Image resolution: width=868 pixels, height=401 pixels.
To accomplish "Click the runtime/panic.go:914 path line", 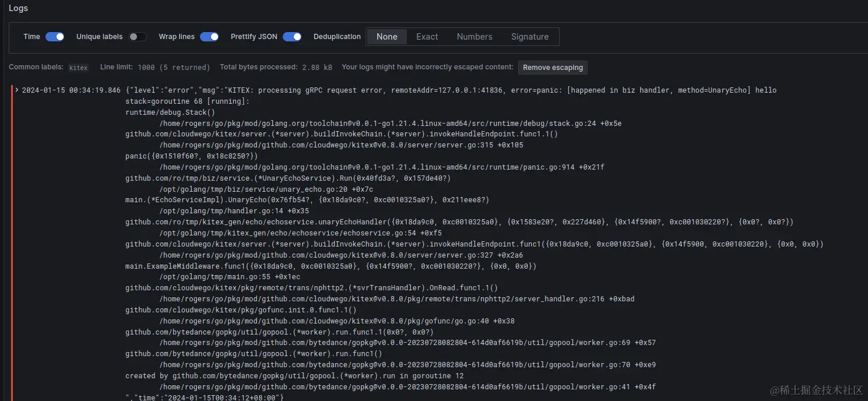I will (x=382, y=167).
